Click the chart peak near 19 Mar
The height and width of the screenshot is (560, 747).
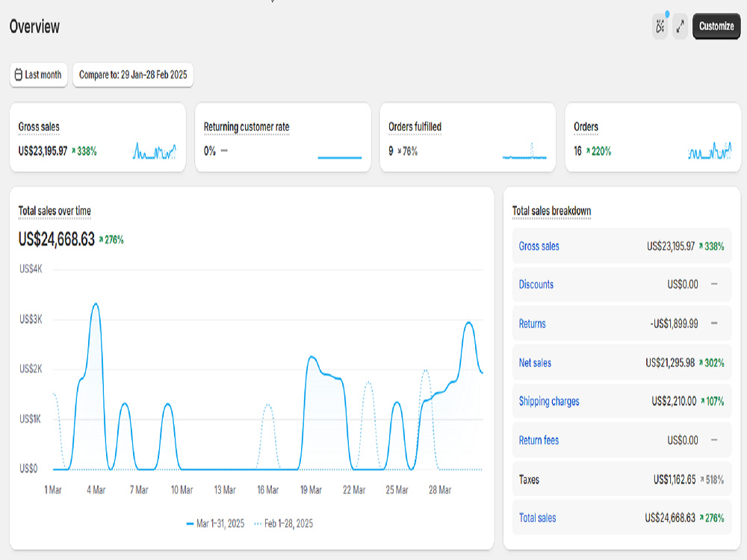(x=311, y=356)
